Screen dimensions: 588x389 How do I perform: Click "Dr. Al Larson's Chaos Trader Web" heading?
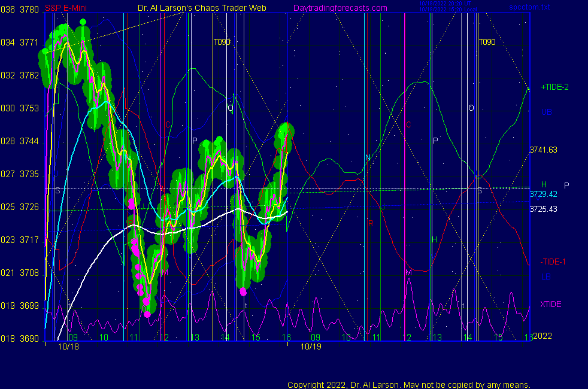click(x=202, y=8)
